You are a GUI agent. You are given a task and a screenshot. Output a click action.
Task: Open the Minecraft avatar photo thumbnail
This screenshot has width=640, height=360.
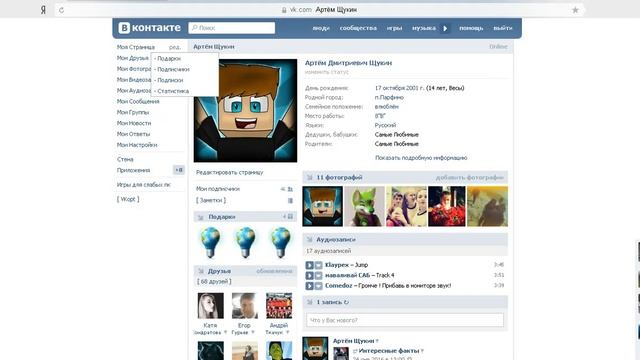[322, 207]
